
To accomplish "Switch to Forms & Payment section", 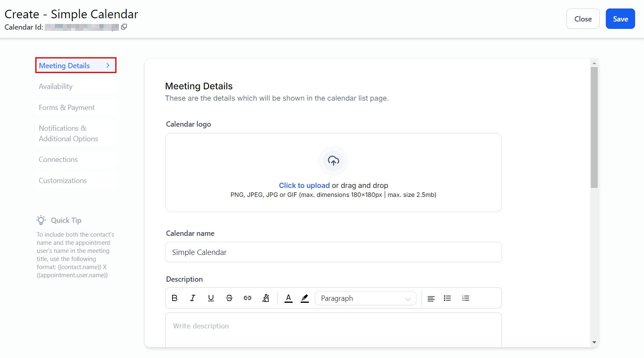I will click(67, 108).
